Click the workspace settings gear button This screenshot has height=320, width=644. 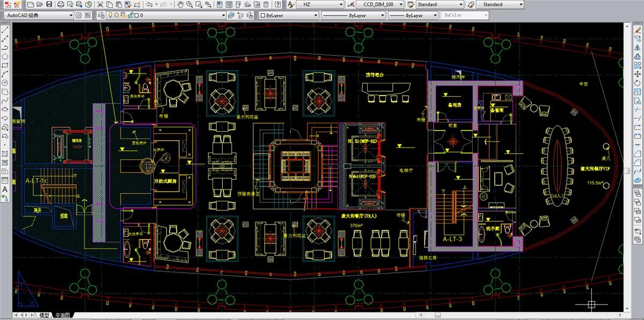79,16
